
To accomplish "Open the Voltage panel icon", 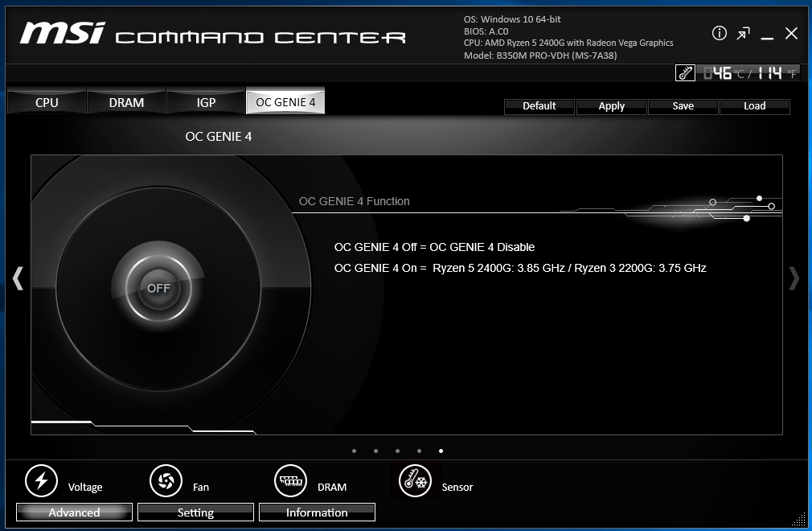I will (x=42, y=481).
